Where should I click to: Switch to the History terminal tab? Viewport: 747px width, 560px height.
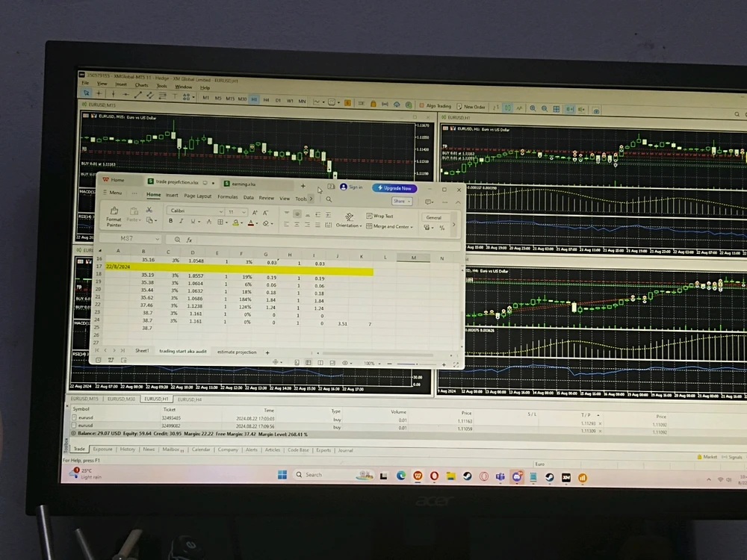pos(128,449)
